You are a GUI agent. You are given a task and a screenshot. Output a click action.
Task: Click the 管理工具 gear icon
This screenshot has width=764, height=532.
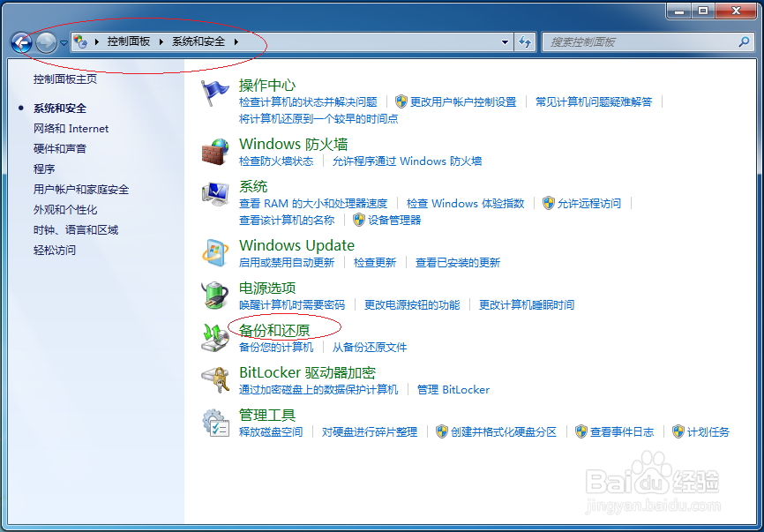click(214, 423)
